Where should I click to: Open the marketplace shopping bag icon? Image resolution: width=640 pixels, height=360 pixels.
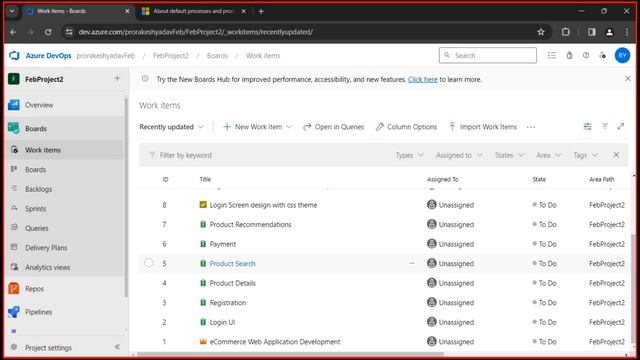click(x=569, y=55)
